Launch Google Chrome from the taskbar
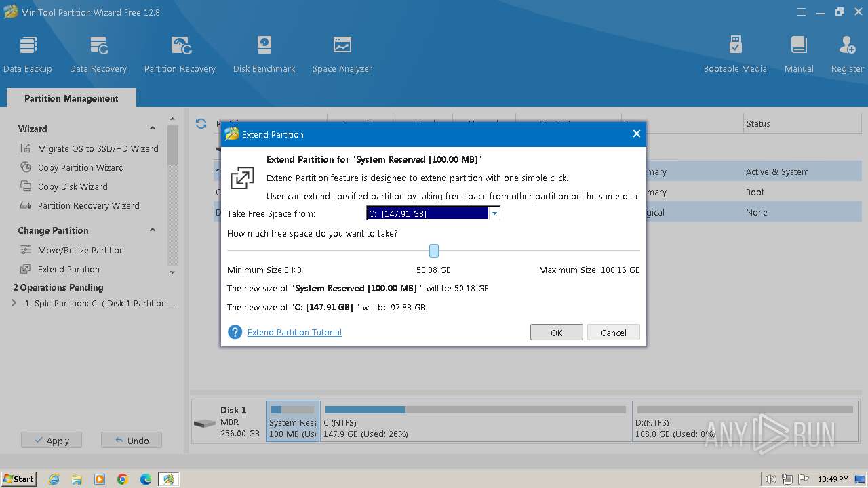 (x=123, y=479)
